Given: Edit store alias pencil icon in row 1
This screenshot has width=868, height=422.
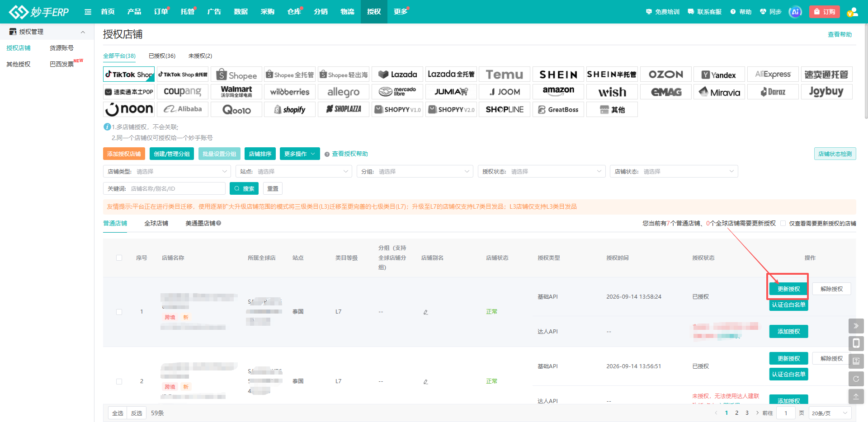Looking at the screenshot, I should coord(425,312).
